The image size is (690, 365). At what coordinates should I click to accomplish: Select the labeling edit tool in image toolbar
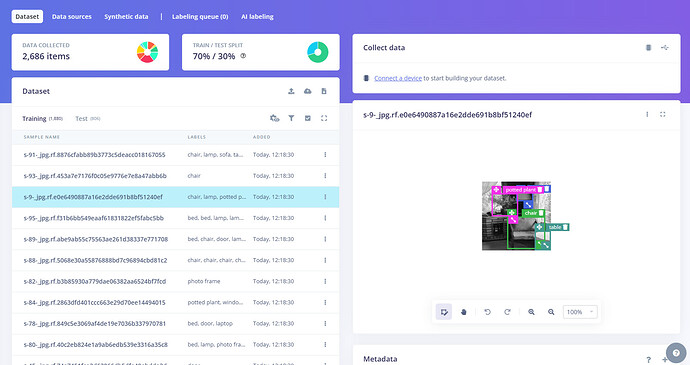click(444, 312)
